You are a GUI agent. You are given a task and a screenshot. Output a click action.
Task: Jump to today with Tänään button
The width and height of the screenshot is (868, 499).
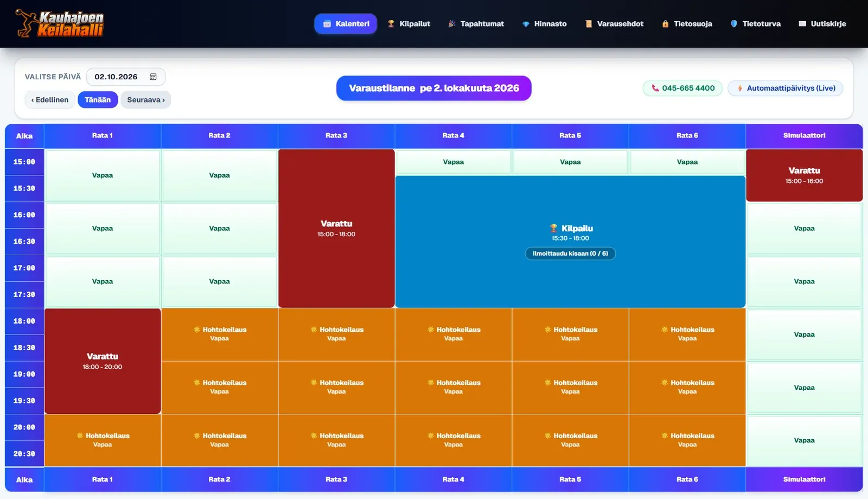pos(98,100)
